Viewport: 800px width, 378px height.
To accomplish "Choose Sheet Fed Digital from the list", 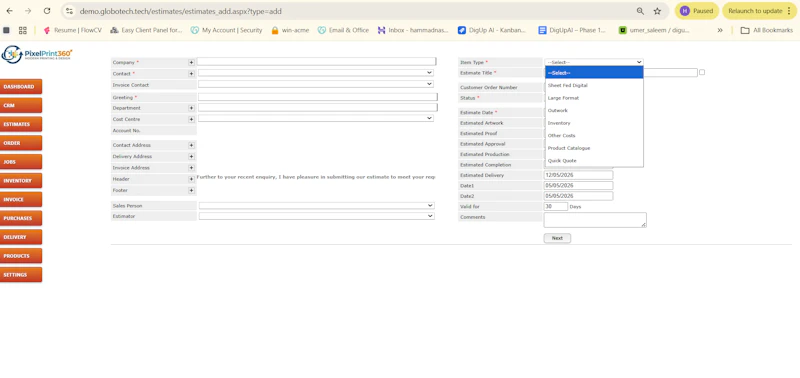I will (x=594, y=85).
